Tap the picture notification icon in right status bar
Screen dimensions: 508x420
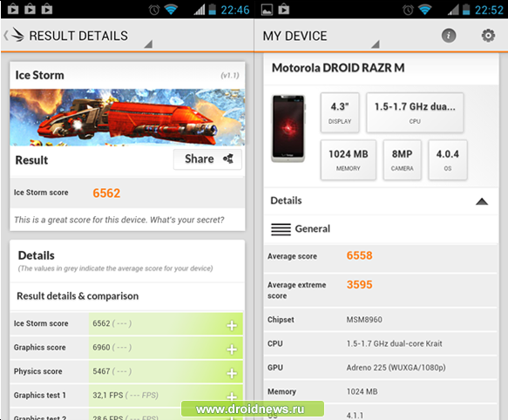[x=267, y=10]
